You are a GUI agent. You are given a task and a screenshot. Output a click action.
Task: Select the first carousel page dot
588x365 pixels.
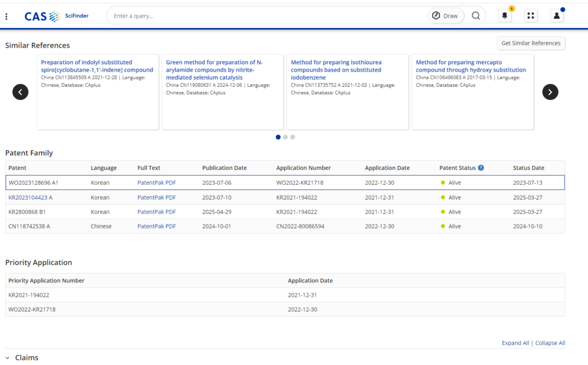(278, 137)
